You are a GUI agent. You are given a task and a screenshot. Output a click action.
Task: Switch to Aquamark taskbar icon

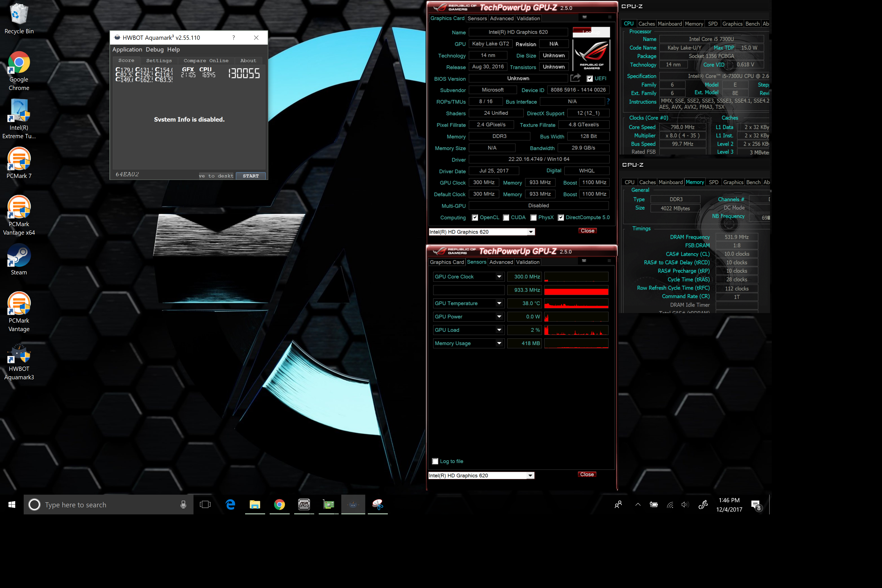[x=353, y=505]
